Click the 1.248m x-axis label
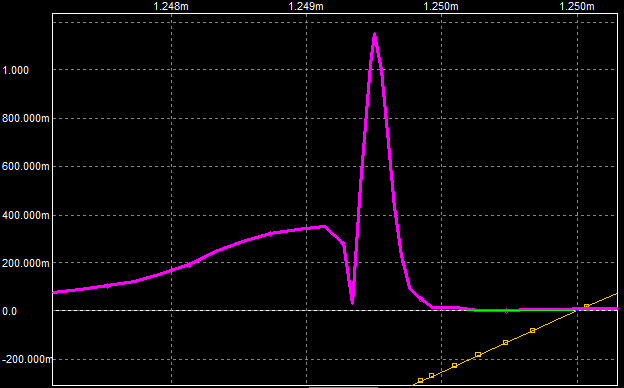624x388 pixels. 171,6
